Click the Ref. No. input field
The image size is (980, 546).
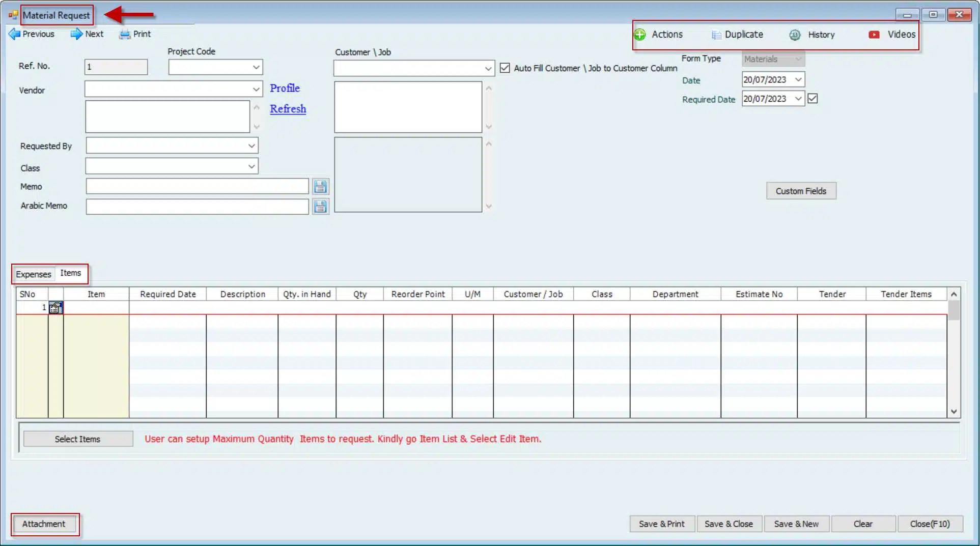[116, 67]
